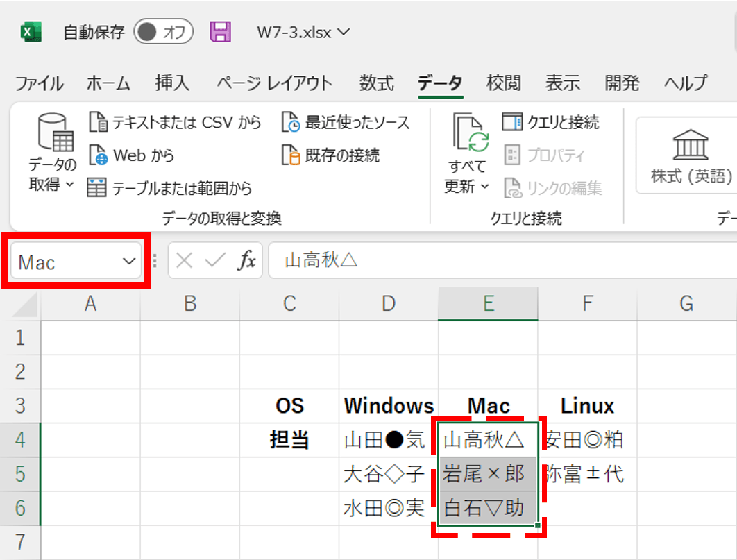
Task: Click the formula bar showing 山高秋△
Action: (x=502, y=260)
